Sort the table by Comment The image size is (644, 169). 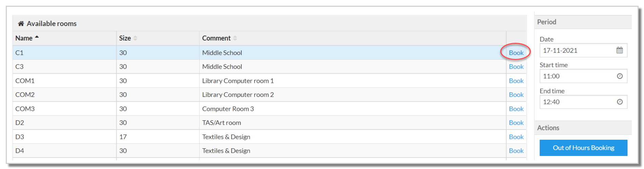coord(235,38)
